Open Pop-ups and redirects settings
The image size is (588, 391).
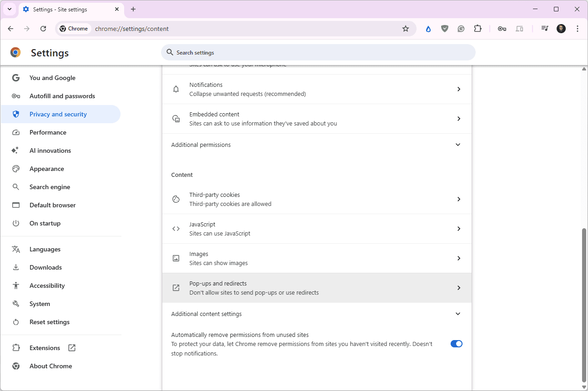[x=317, y=288]
